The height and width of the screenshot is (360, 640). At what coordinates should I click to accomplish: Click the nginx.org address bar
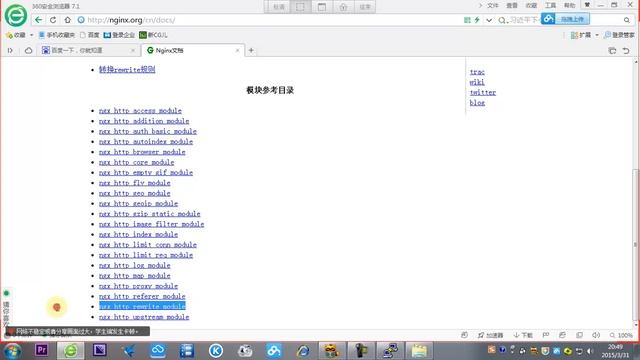(269, 20)
